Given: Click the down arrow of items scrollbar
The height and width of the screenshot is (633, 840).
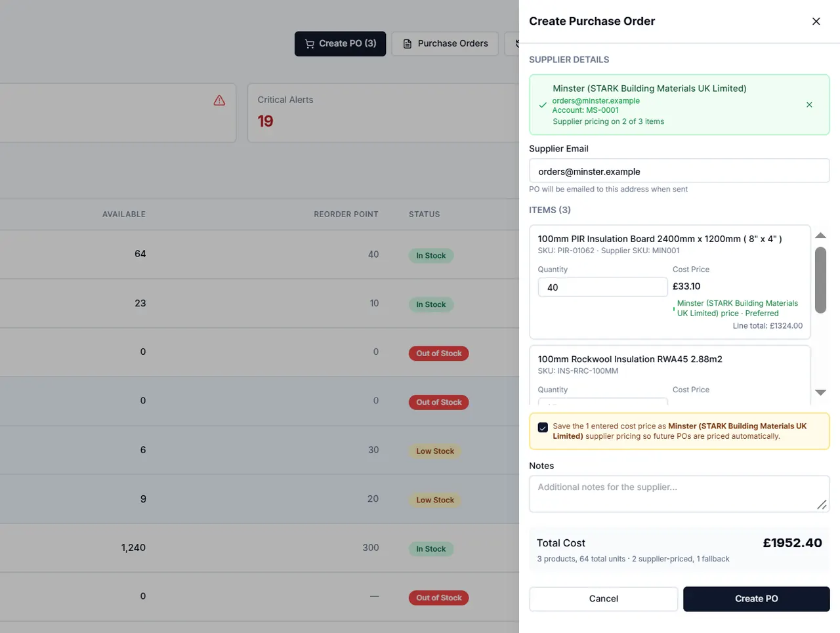Looking at the screenshot, I should click(820, 392).
